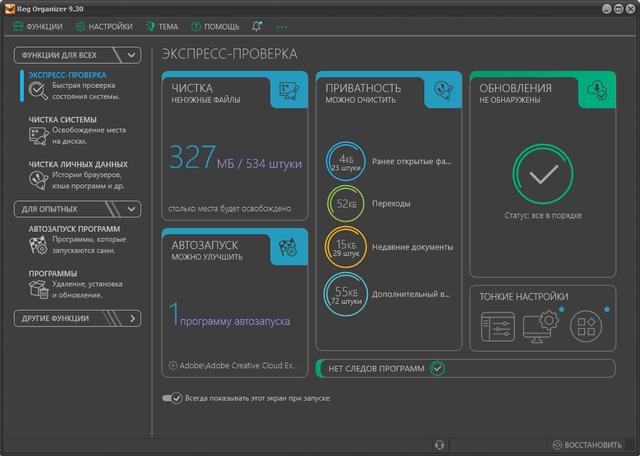Click the Восстановить button

click(x=588, y=444)
